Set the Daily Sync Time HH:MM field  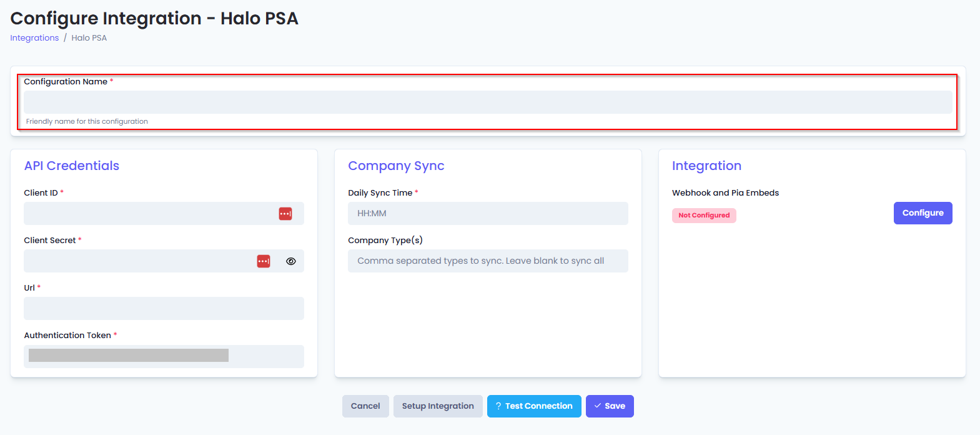coord(487,214)
